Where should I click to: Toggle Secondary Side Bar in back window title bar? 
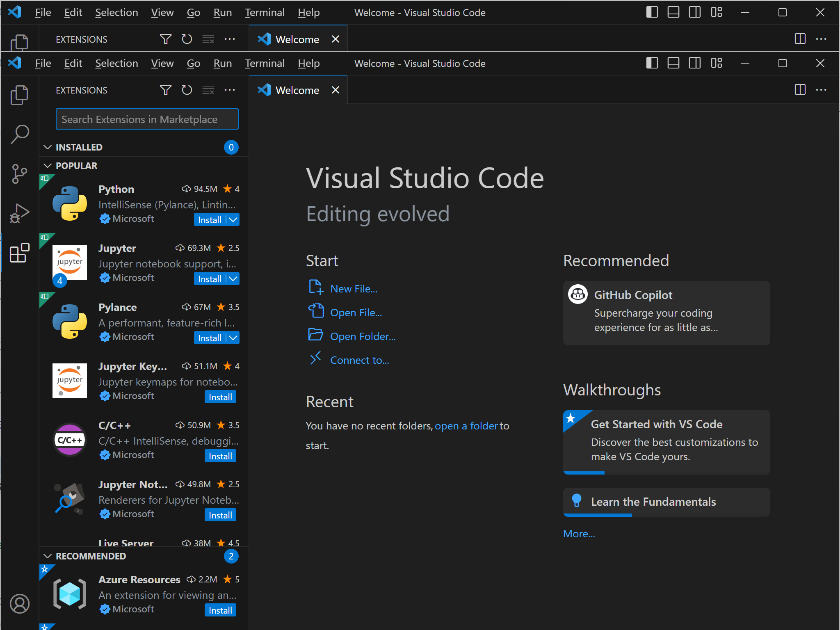pyautogui.click(x=695, y=12)
